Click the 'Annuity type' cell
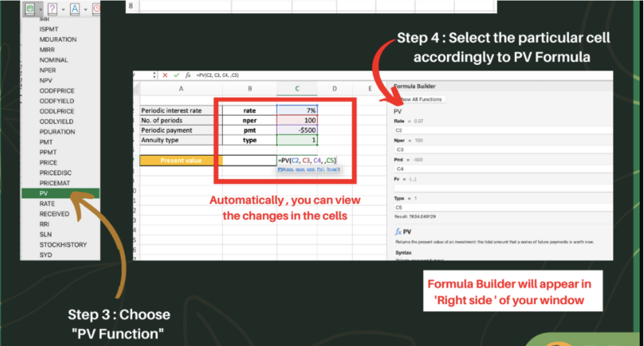 (x=181, y=140)
